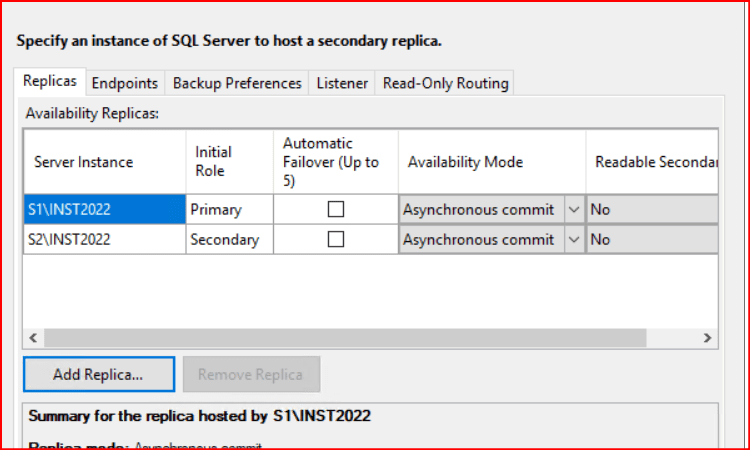Screen dimensions: 750x450
Task: Click the horizontal scrollbar right arrow
Action: pos(707,338)
